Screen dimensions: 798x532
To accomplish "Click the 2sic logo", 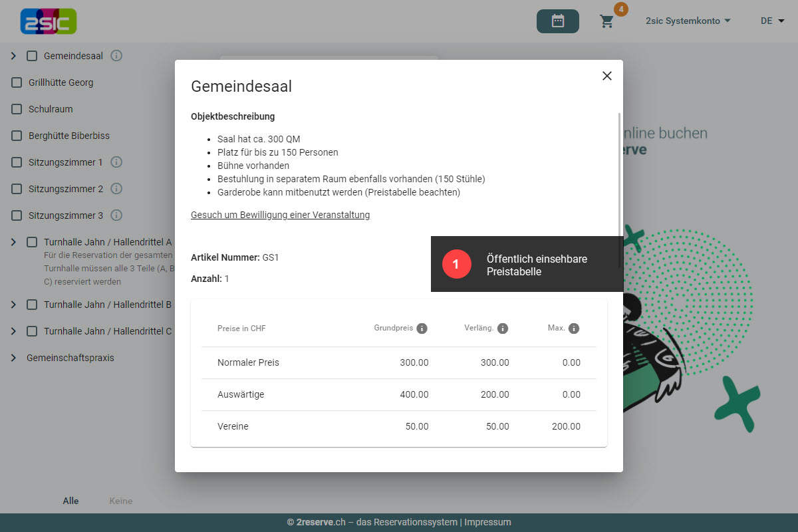I will coord(49,21).
